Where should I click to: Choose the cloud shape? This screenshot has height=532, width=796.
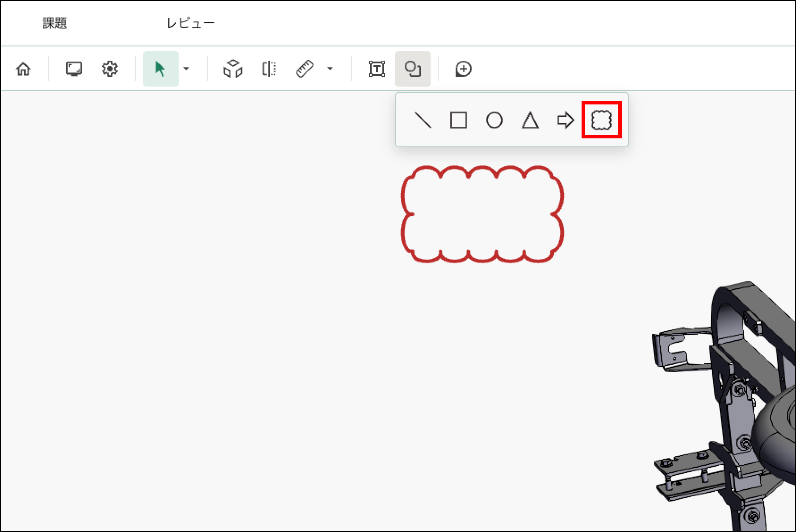pyautogui.click(x=601, y=120)
